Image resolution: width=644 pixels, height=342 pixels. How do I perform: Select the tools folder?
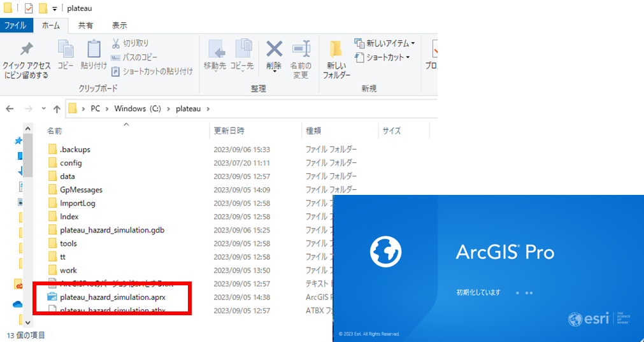coord(68,243)
